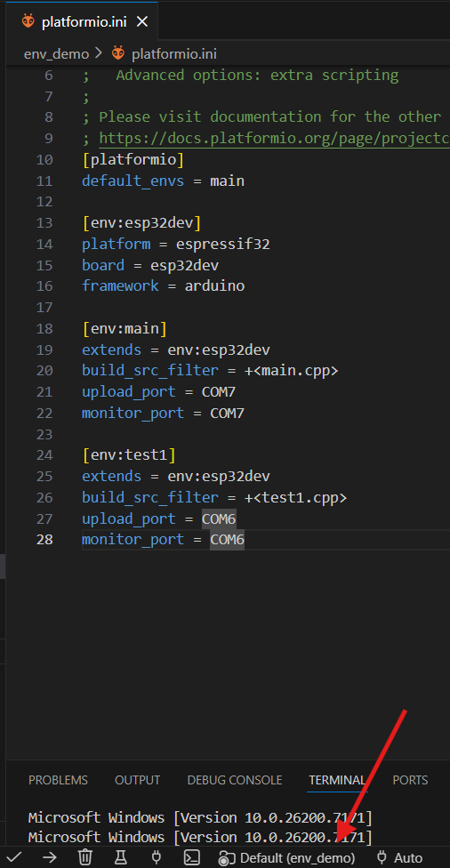The height and width of the screenshot is (868, 450).
Task: Switch environment via Default (env_demo)
Action: [x=286, y=858]
